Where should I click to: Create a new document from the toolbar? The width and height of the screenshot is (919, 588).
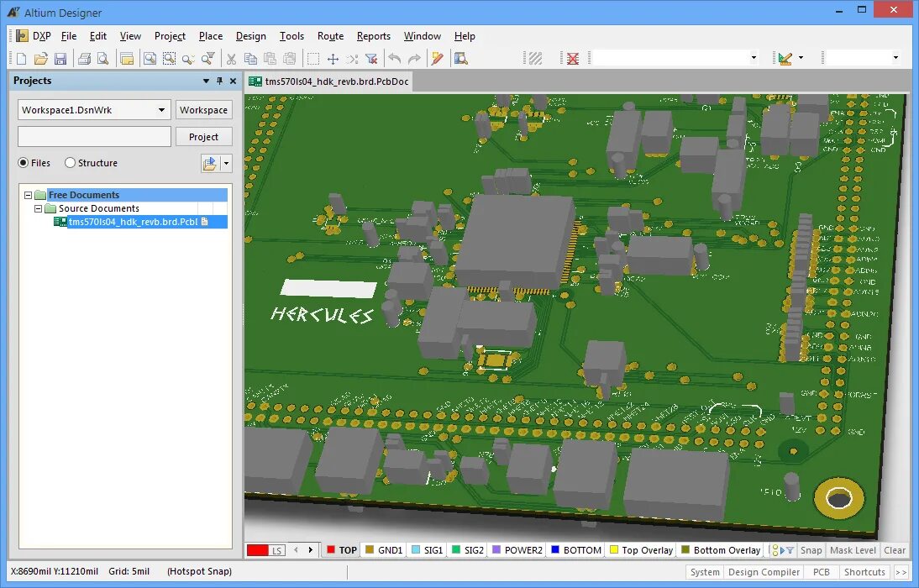[x=21, y=59]
